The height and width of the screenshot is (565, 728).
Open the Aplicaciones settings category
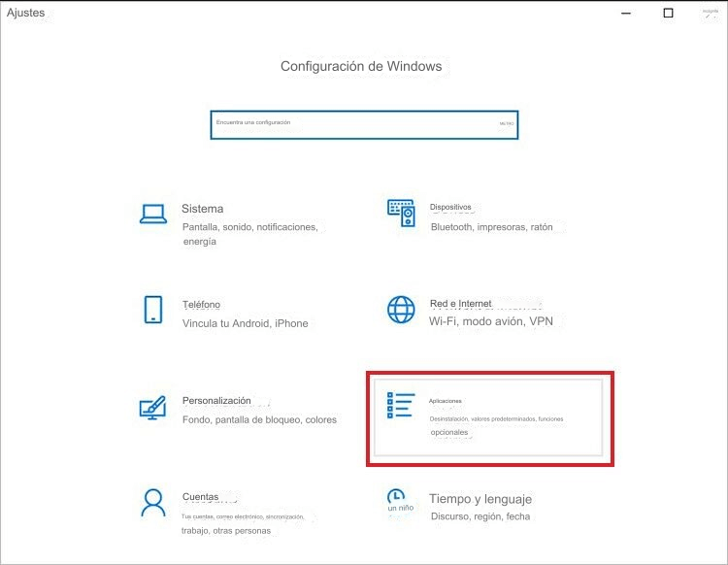click(488, 417)
